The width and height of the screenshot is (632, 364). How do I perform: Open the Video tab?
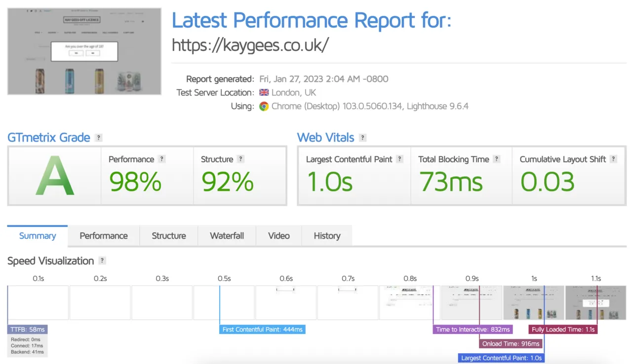click(279, 236)
